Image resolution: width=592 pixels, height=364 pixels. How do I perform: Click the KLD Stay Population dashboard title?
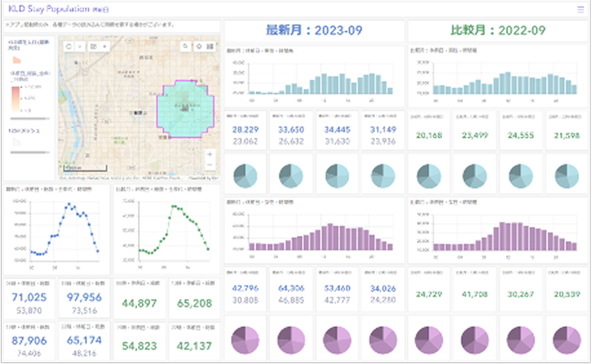(59, 9)
